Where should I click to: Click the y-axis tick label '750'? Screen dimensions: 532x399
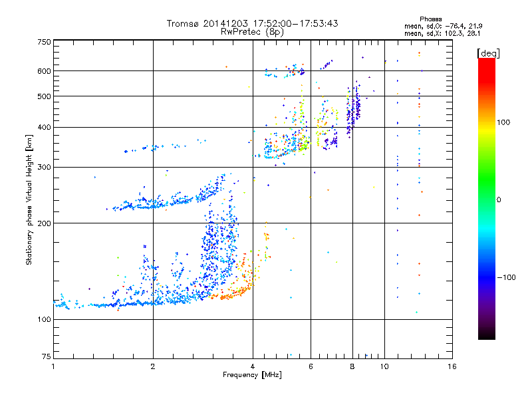44,42
